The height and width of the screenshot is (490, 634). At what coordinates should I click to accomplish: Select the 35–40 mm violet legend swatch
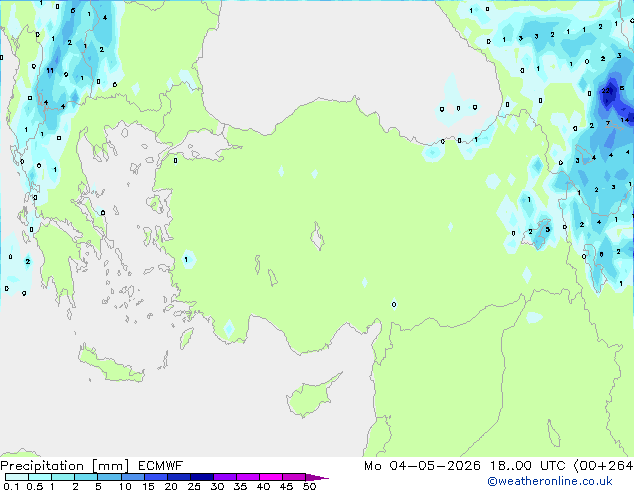click(248, 477)
